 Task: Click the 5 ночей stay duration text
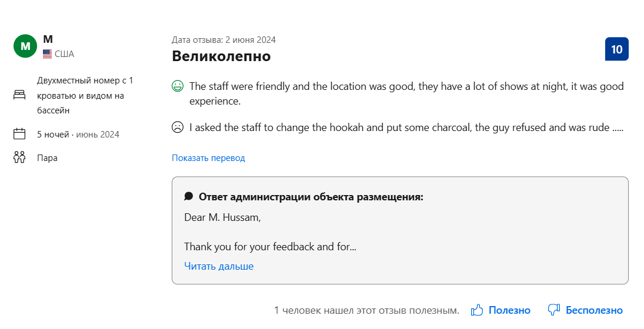pyautogui.click(x=53, y=135)
